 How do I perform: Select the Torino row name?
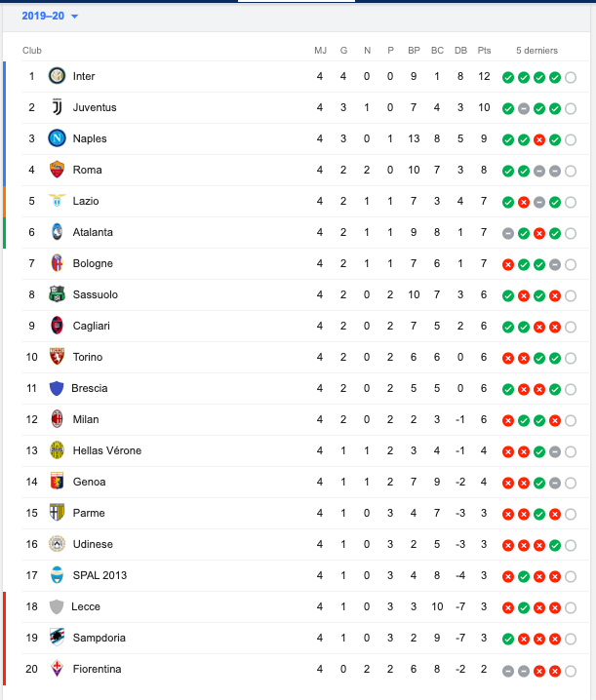point(88,357)
